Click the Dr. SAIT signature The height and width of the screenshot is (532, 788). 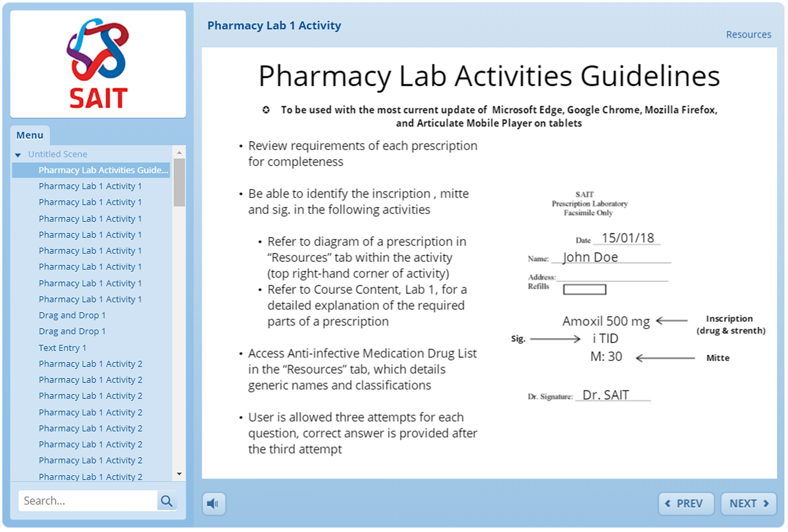click(x=605, y=395)
